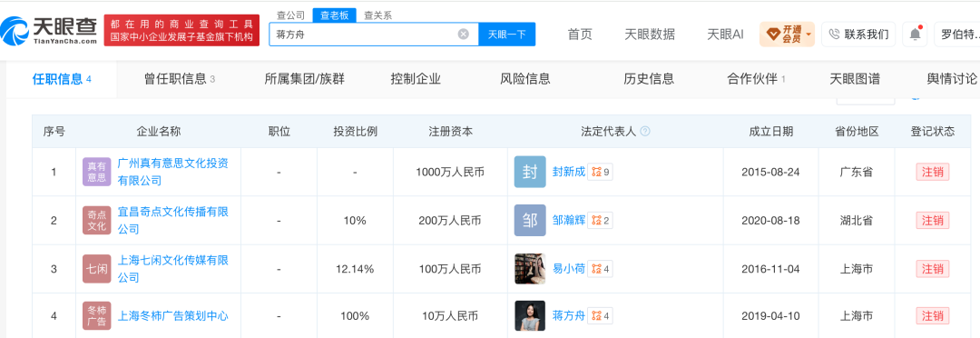980x338 pixels.
Task: Click the 七闲 company logo badge
Action: click(x=96, y=269)
